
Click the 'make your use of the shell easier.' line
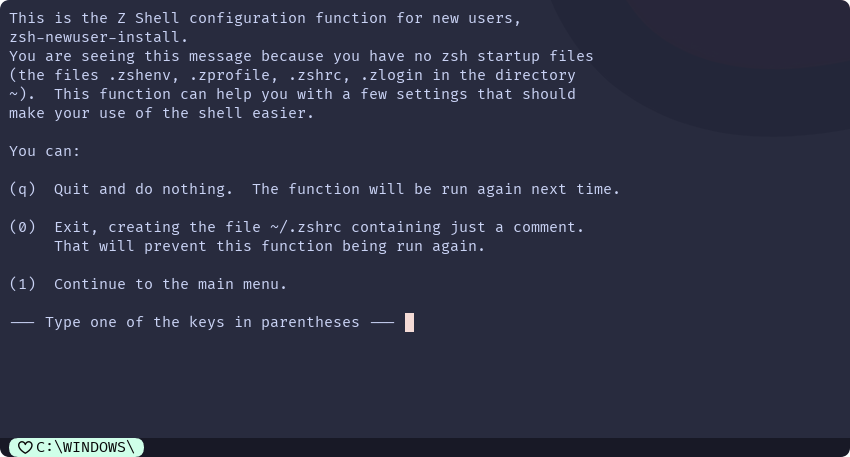pos(162,113)
